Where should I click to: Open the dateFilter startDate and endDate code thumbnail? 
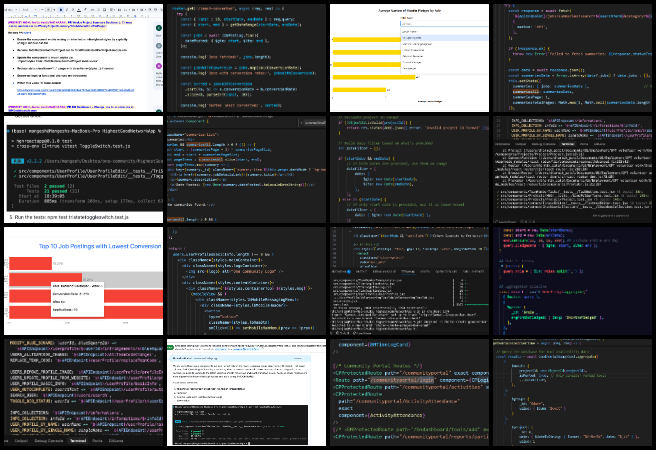point(409,169)
